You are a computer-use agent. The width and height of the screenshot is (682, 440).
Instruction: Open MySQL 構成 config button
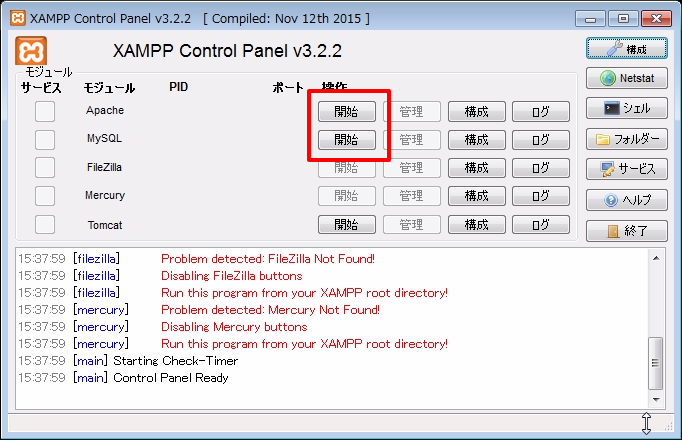point(477,140)
